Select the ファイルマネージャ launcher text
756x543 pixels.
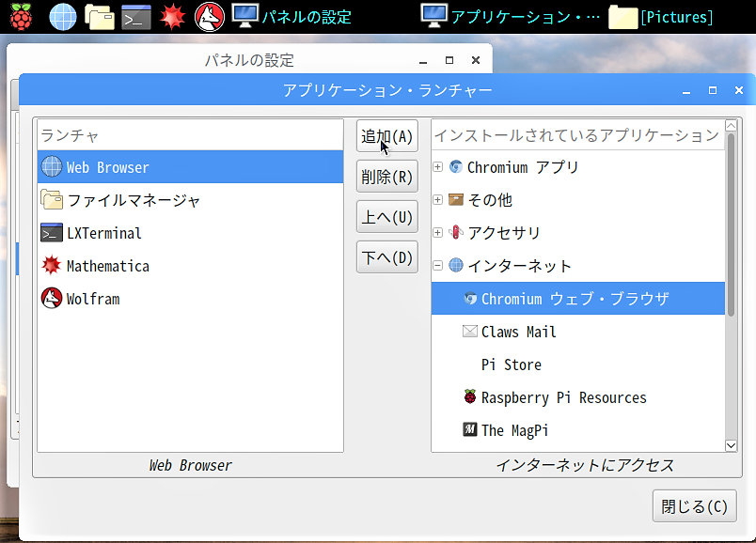[x=134, y=200]
